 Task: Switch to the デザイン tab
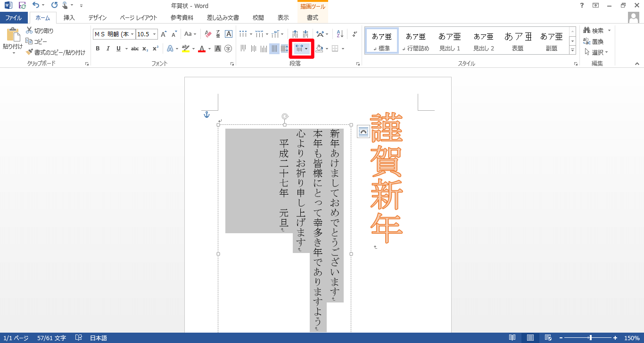98,18
